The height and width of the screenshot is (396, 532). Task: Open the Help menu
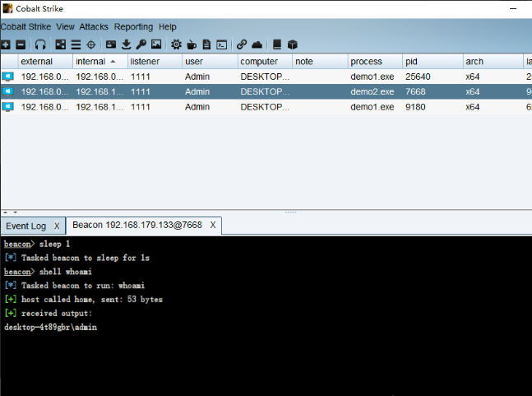(x=168, y=27)
